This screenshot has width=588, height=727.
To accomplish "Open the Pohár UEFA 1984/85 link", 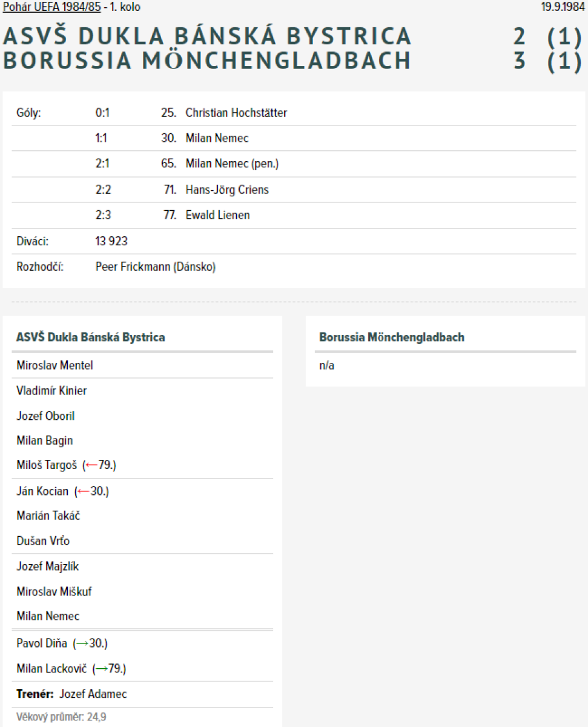I will (52, 7).
